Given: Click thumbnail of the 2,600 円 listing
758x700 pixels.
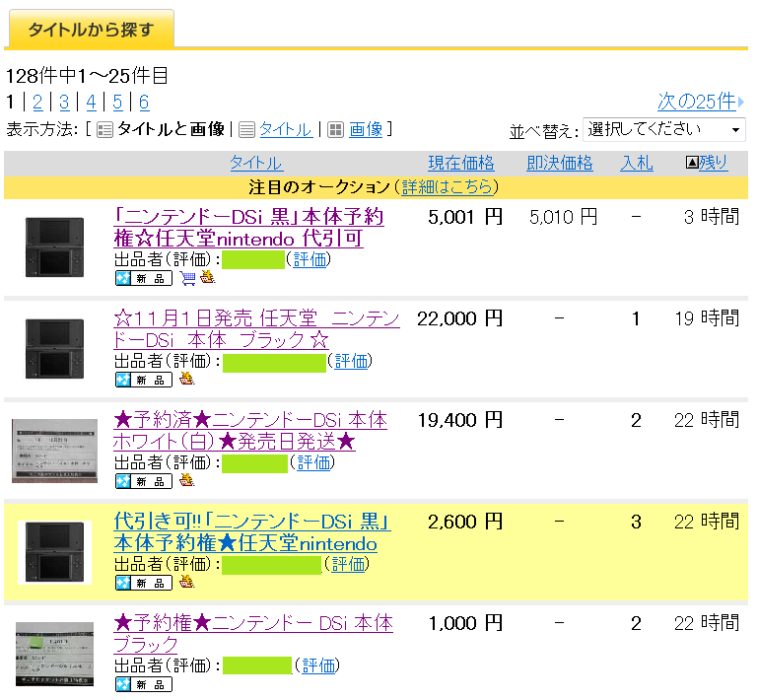Looking at the screenshot, I should (x=54, y=552).
